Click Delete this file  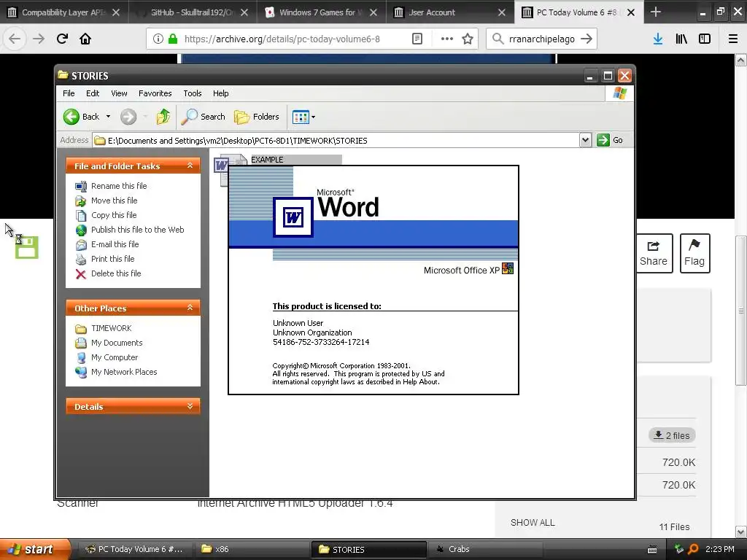coord(116,273)
